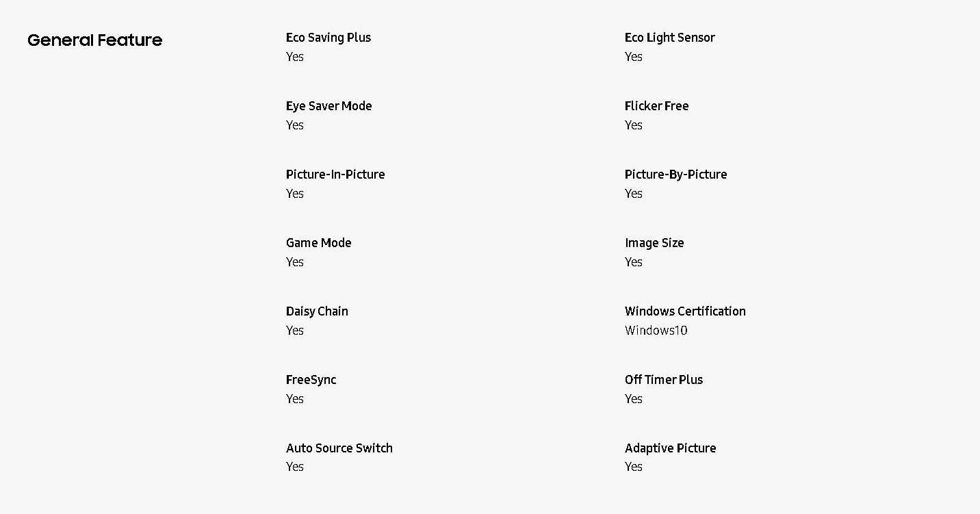Select the Off Timer Plus label
The height and width of the screenshot is (514, 980).
point(663,380)
